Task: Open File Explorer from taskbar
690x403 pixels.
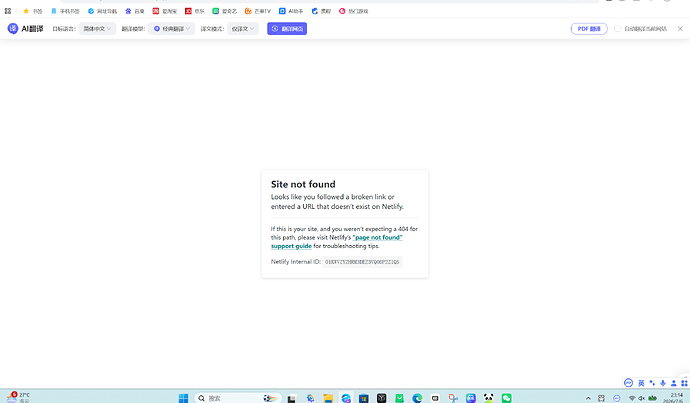Action: (328, 399)
